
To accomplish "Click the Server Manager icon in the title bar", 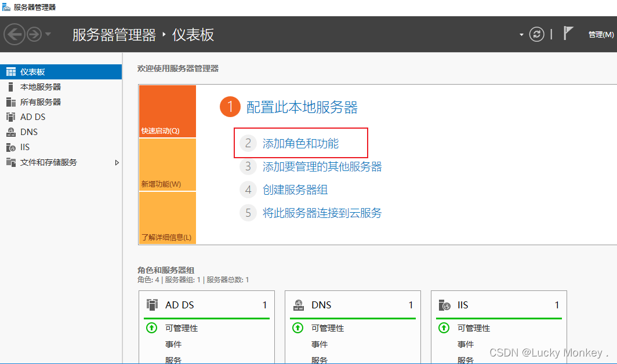I will tap(7, 7).
